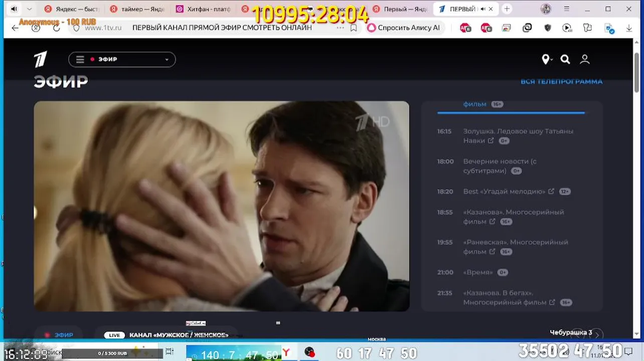644x361 pixels.
Task: Expand the ЭФИР dropdown arrow
Action: coord(167,60)
